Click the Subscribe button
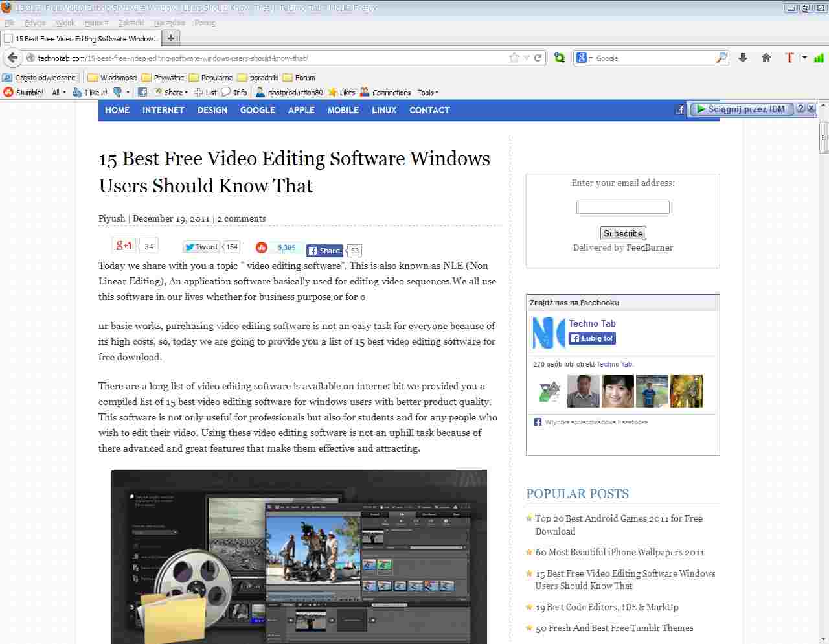829x644 pixels. point(622,233)
